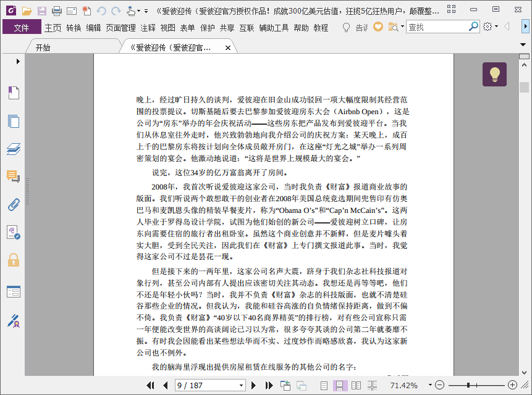Image resolution: width=532 pixels, height=395 pixels.
Task: Open the certificate pen sign panel icon
Action: point(14,321)
